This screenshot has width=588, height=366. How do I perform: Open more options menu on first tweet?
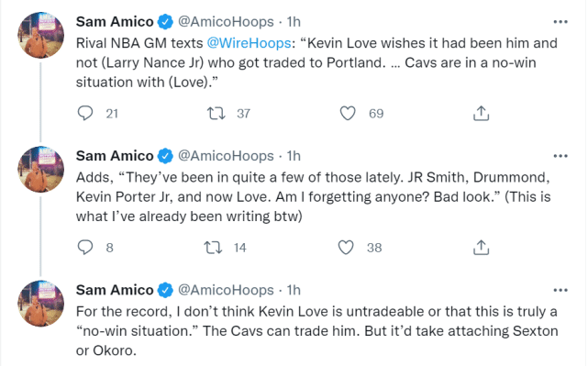[x=560, y=22]
